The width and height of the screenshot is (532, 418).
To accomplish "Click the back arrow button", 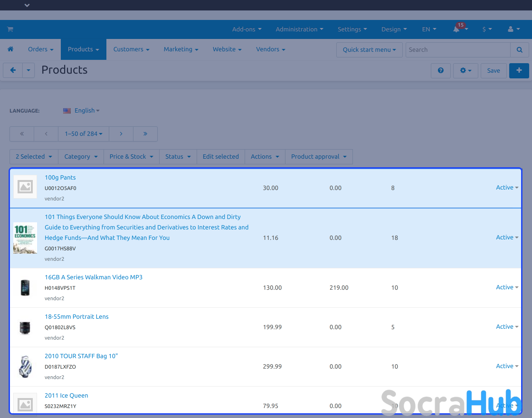I will point(13,70).
